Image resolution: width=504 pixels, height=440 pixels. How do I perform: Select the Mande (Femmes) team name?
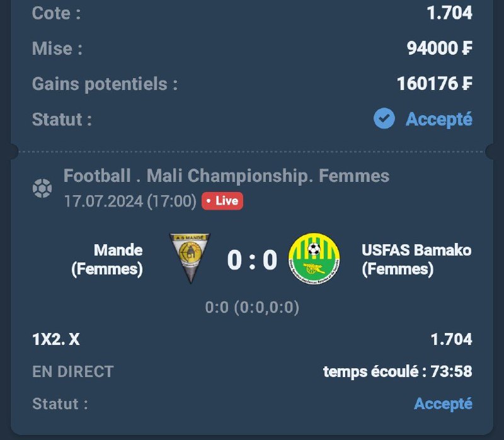point(107,259)
